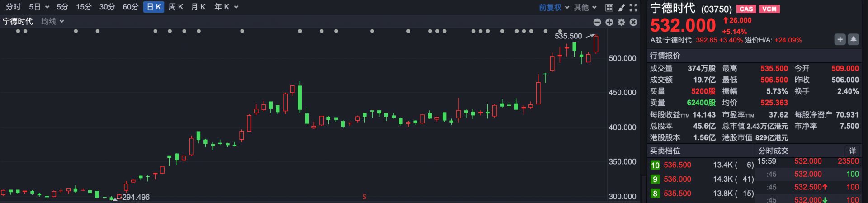This screenshot has width=868, height=203.
Task: Select sell level 10 order row icon
Action: tap(655, 165)
